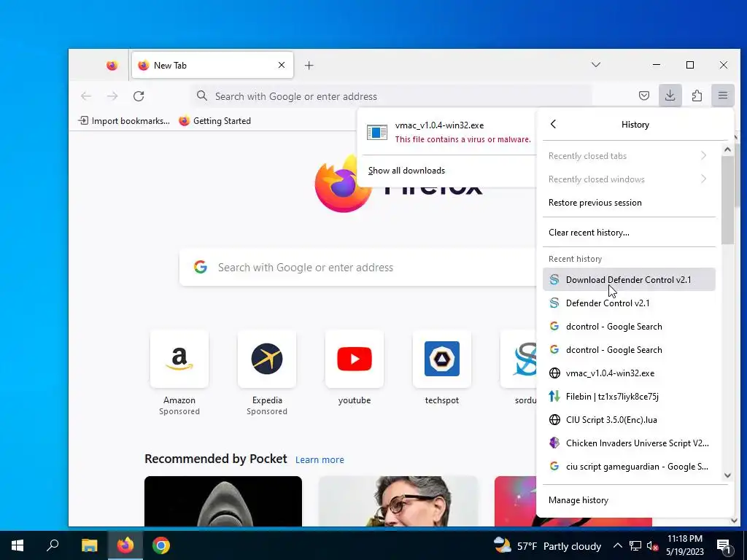Viewport: 747px width, 560px height.
Task: Open Filebin tz1xs7liyk8ce75j history item
Action: click(629, 396)
